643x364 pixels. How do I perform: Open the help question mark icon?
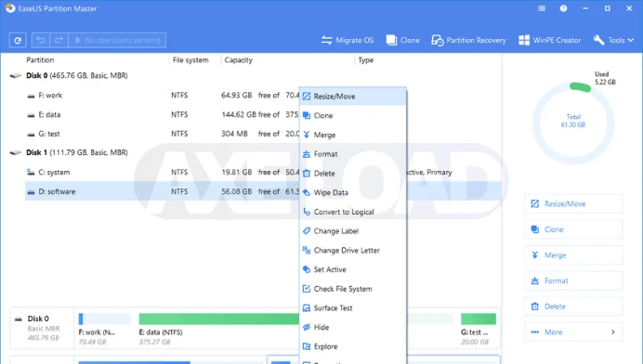(x=563, y=8)
